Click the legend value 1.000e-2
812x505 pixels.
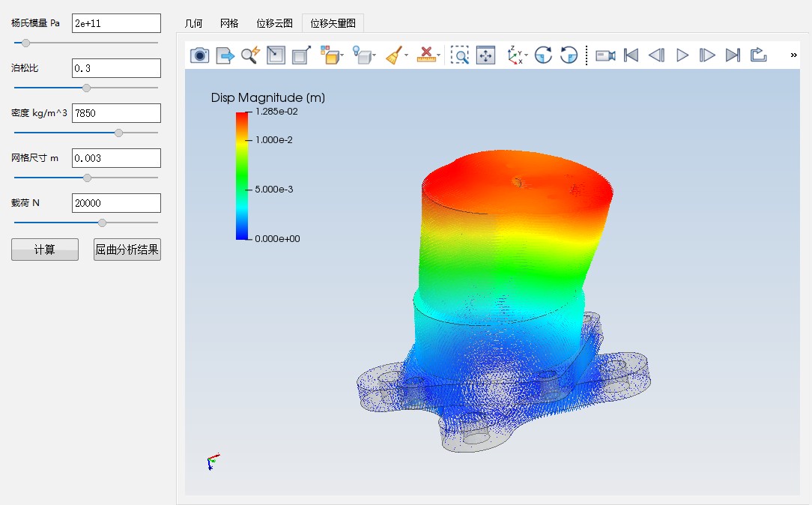274,140
